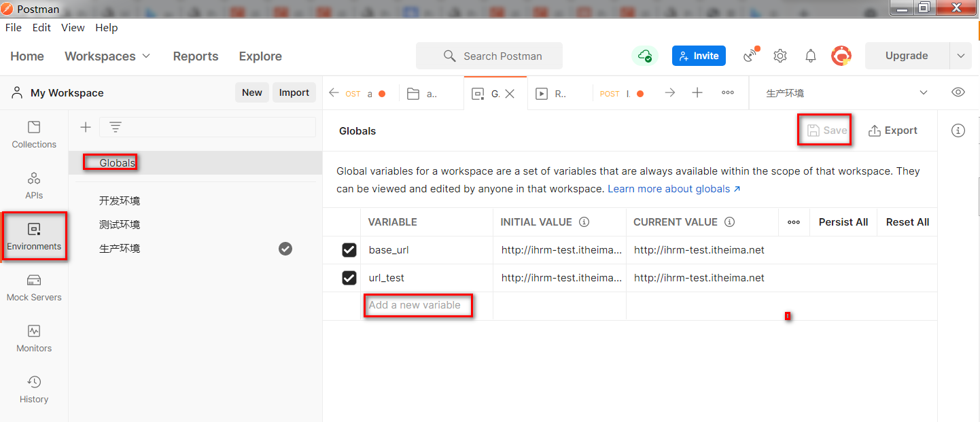Click the Export button
Viewport: 980px width, 422px height.
pos(893,130)
